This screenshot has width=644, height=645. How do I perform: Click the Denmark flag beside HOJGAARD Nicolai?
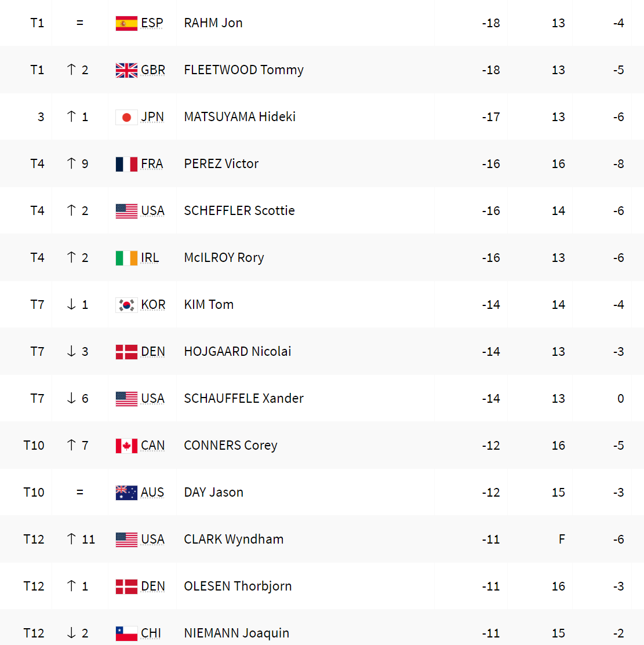[126, 352]
